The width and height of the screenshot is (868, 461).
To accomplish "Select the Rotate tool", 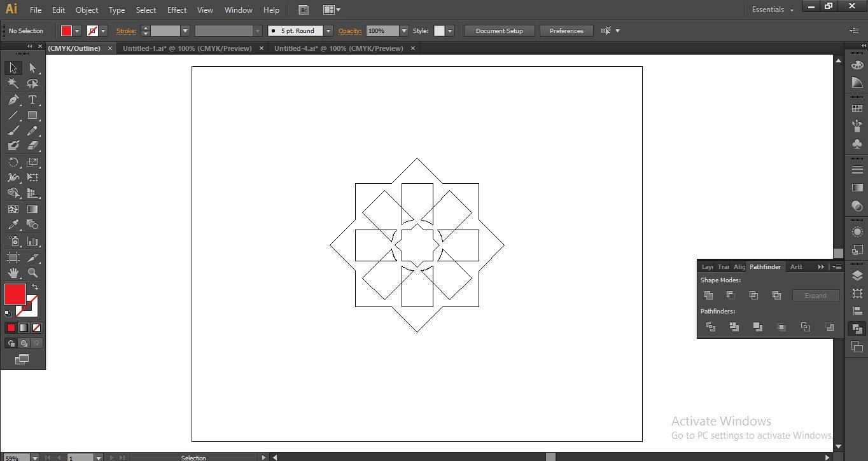I will coord(13,163).
